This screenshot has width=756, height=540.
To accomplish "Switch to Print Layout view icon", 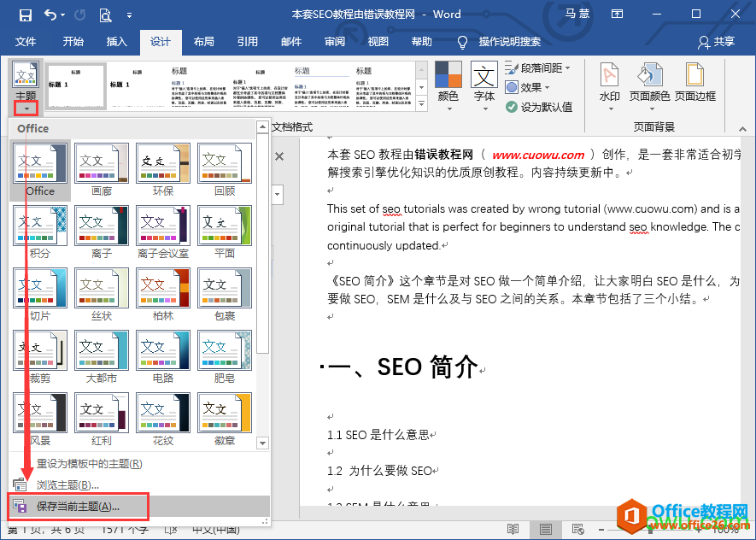I will (546, 530).
